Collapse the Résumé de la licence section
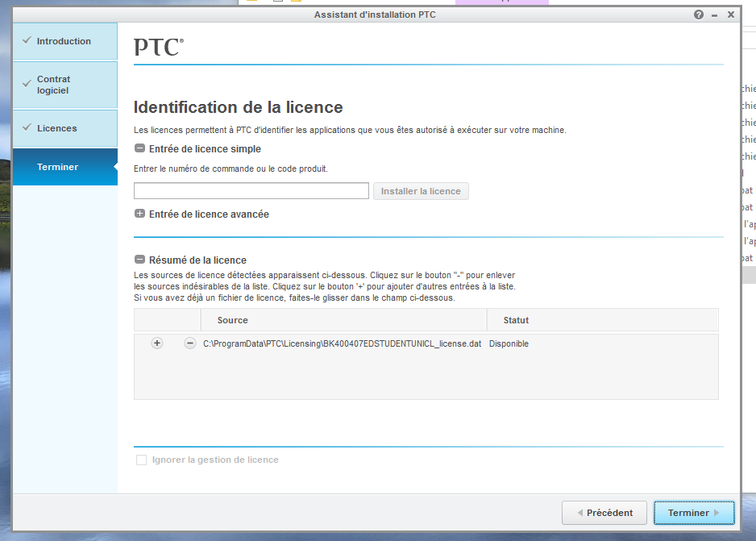 pos(139,260)
